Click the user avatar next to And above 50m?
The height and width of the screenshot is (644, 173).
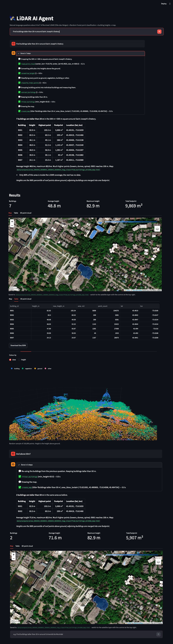pos(13,454)
